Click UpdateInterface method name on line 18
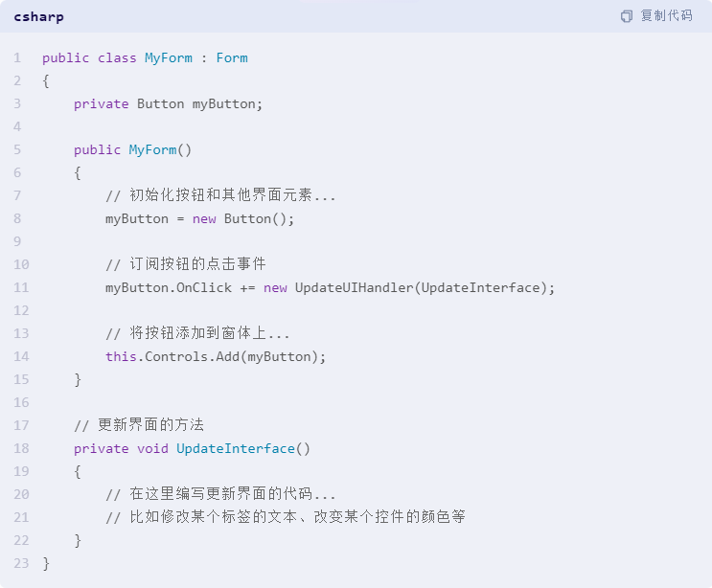The width and height of the screenshot is (712, 588). tap(236, 449)
